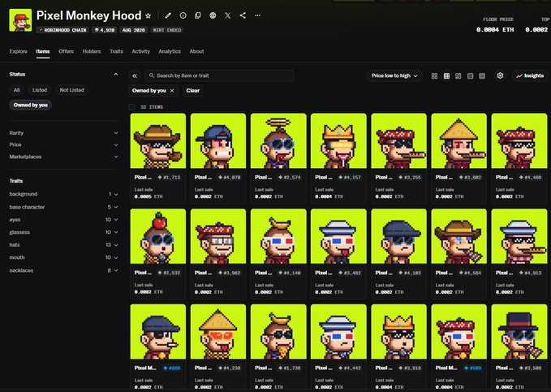
Task: Switch to the last table-style view icon
Action: pos(482,76)
